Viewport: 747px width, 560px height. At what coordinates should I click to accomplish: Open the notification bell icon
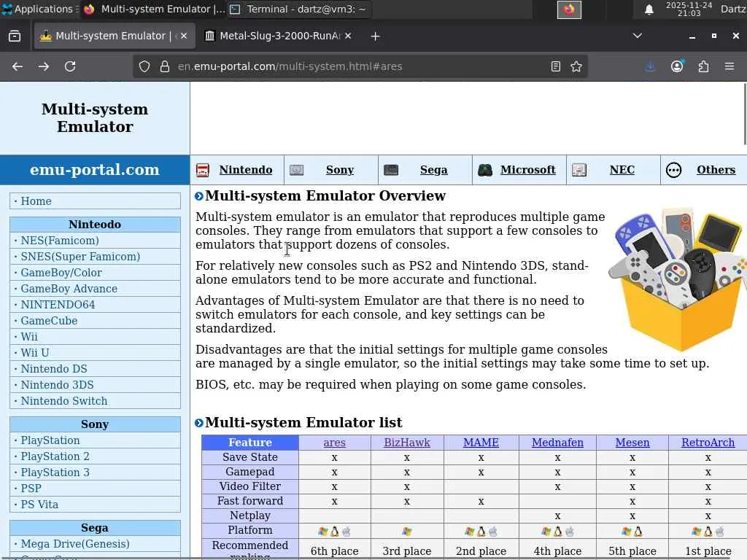click(x=649, y=9)
